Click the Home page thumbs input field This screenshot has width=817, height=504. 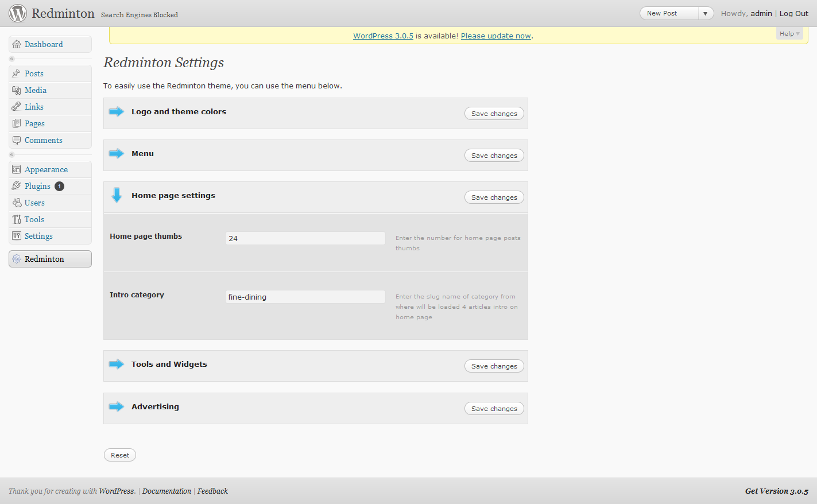click(x=305, y=238)
